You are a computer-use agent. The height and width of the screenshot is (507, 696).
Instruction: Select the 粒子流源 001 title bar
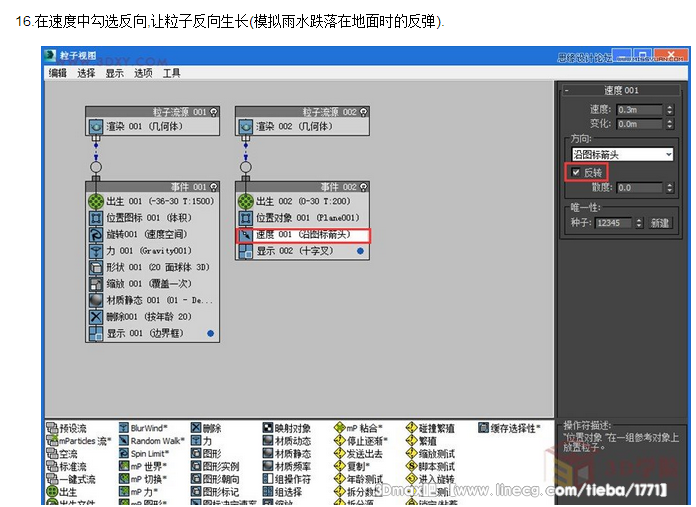tap(152, 112)
